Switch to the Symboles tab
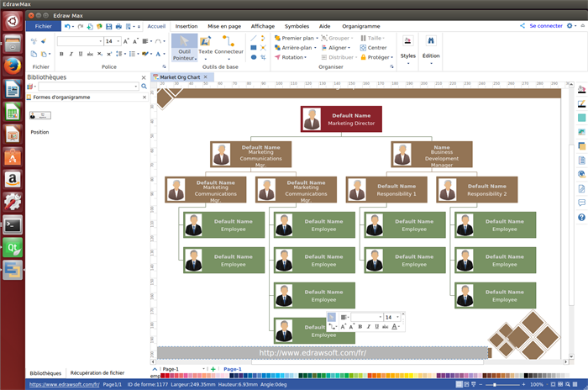 [297, 26]
